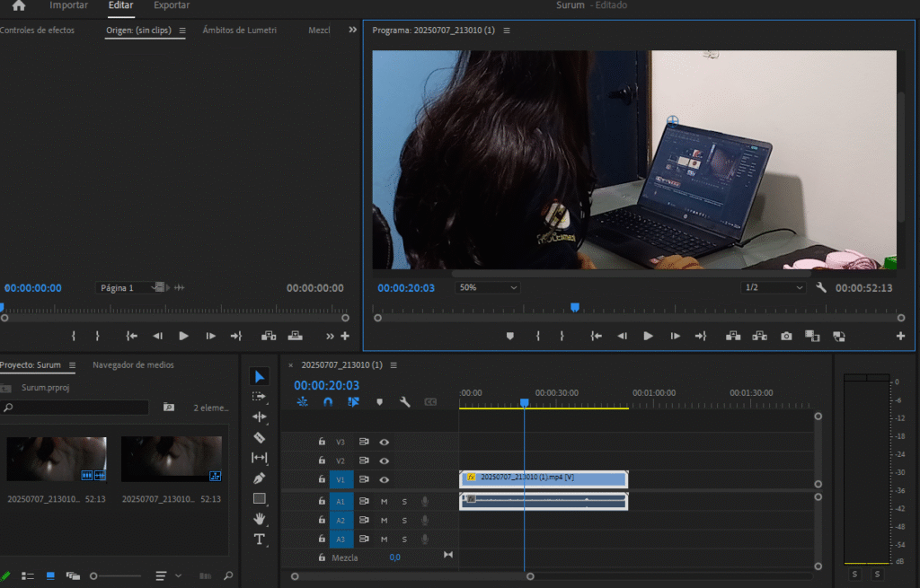The image size is (920, 588).
Task: Click the Export Frame camera icon
Action: tap(786, 336)
